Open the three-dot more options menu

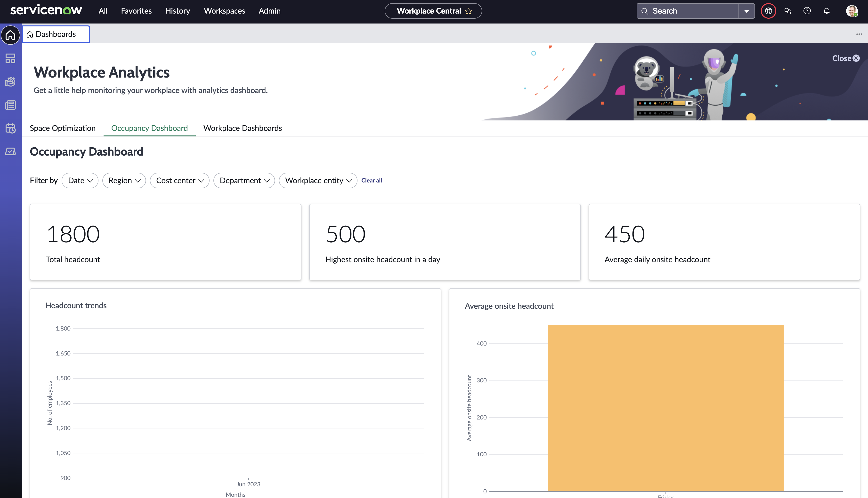click(859, 34)
